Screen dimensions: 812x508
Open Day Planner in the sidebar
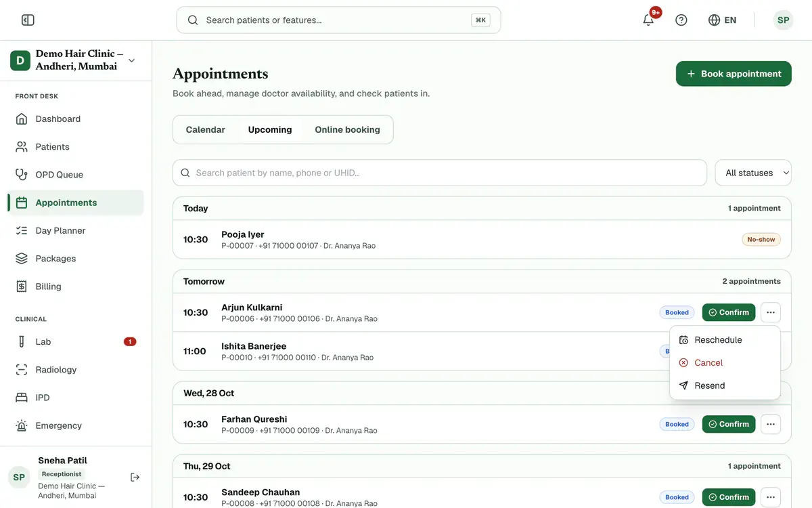[76, 231]
